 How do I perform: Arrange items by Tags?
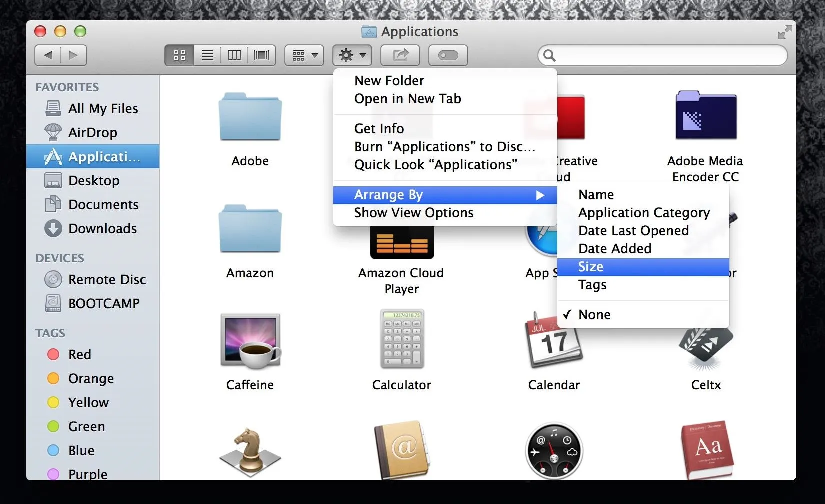(643, 285)
